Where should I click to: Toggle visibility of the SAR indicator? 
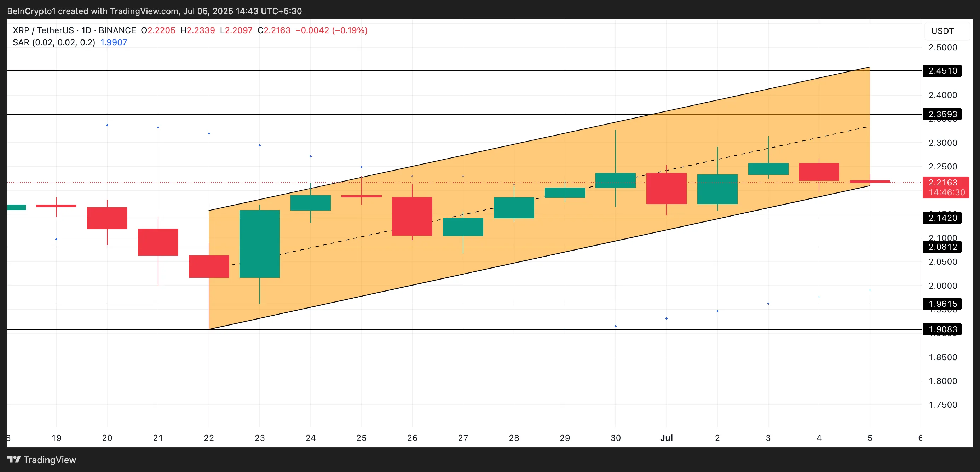coord(22,42)
